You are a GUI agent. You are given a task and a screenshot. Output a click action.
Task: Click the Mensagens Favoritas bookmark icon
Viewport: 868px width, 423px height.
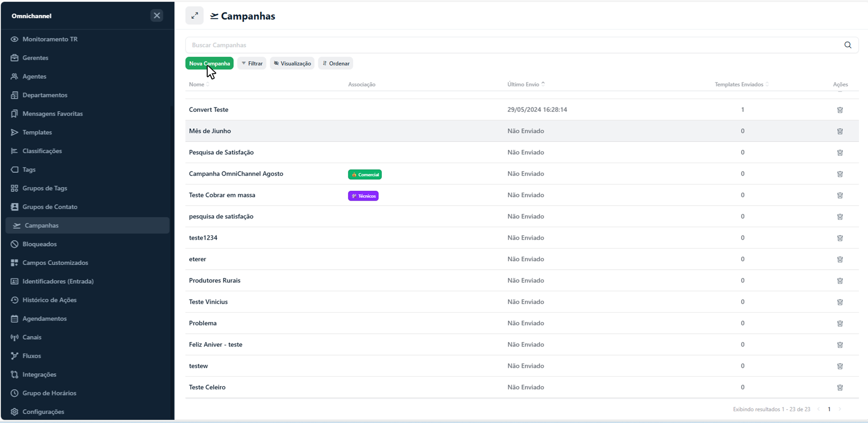click(14, 114)
